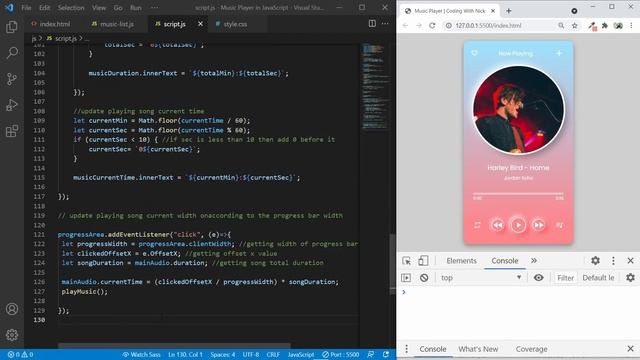Open the Extensions view

[x=12, y=131]
